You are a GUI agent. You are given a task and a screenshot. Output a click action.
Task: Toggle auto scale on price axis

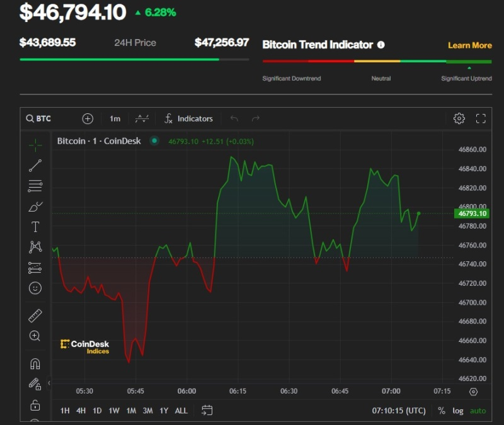[478, 411]
